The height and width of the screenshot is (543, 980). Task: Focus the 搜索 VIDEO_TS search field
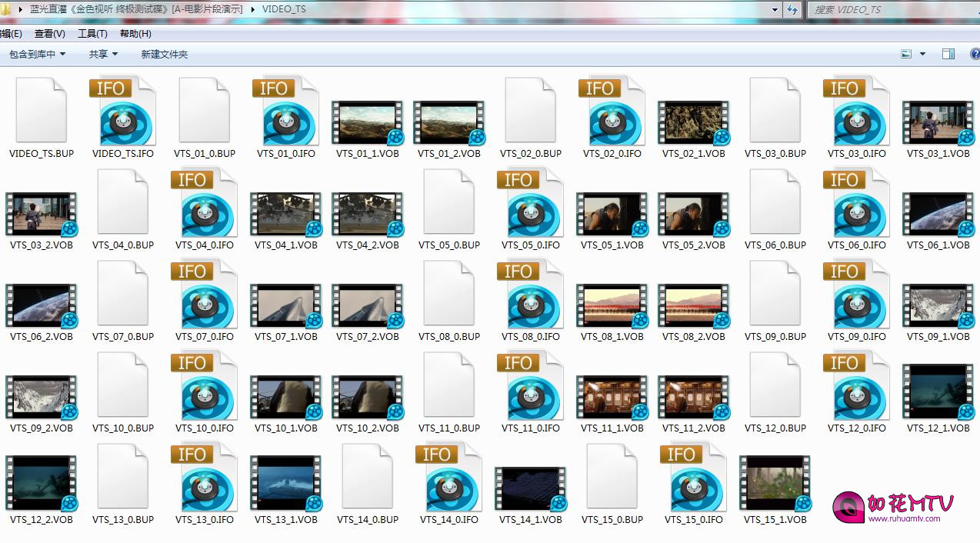(x=893, y=10)
